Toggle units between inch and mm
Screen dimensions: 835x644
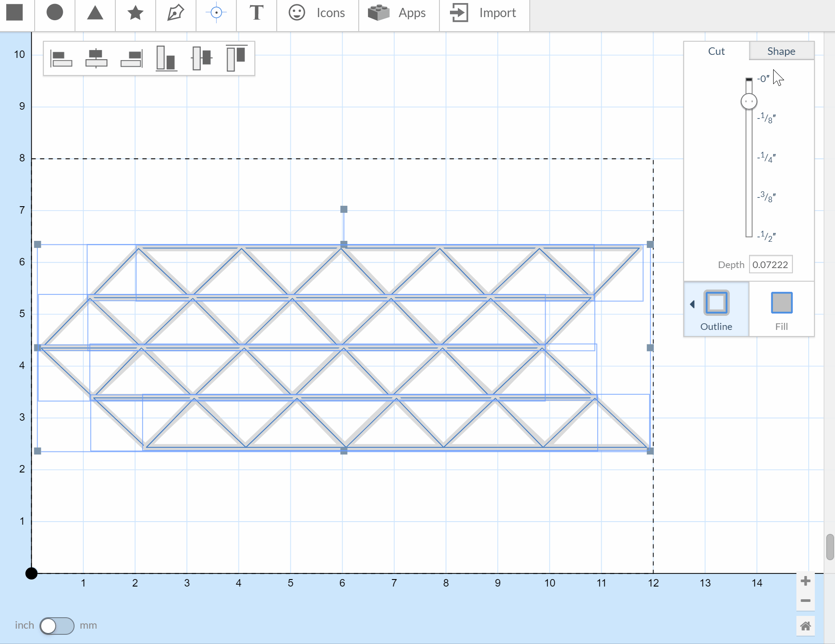pos(57,626)
